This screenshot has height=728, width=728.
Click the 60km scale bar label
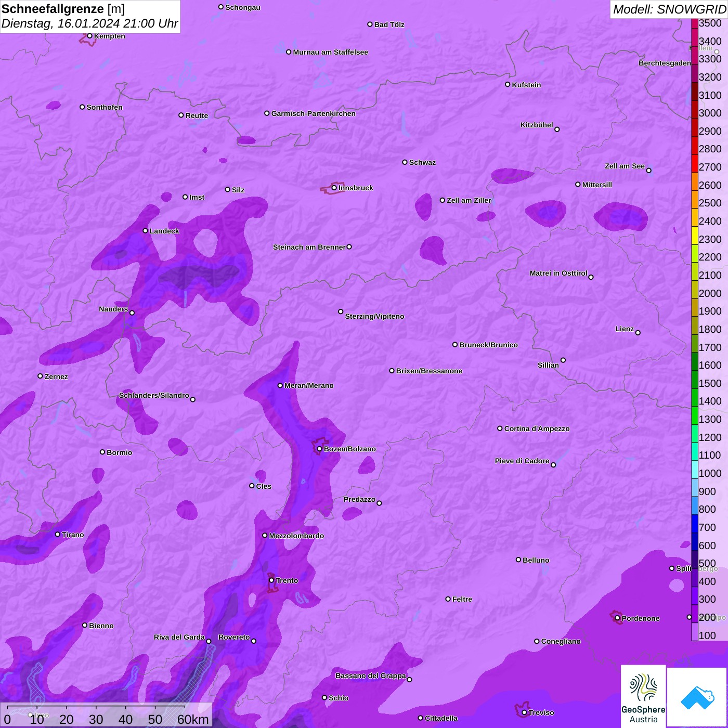coord(193,719)
